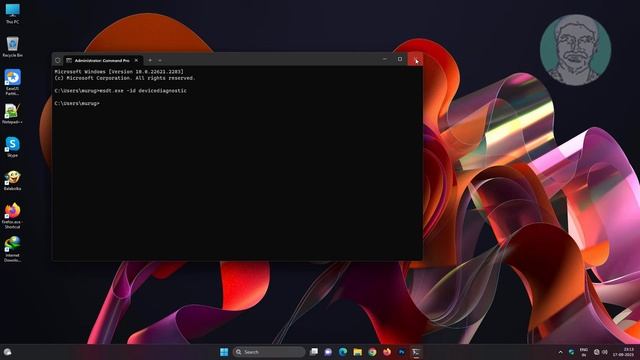Launch Internet Download Manager desktop shortcut
The image size is (640, 360).
[x=12, y=249]
